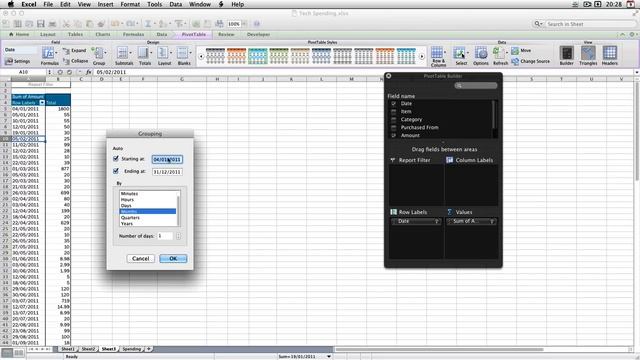This screenshot has height=360, width=640.
Task: Click the Save icon in toolbar
Action: [40, 24]
